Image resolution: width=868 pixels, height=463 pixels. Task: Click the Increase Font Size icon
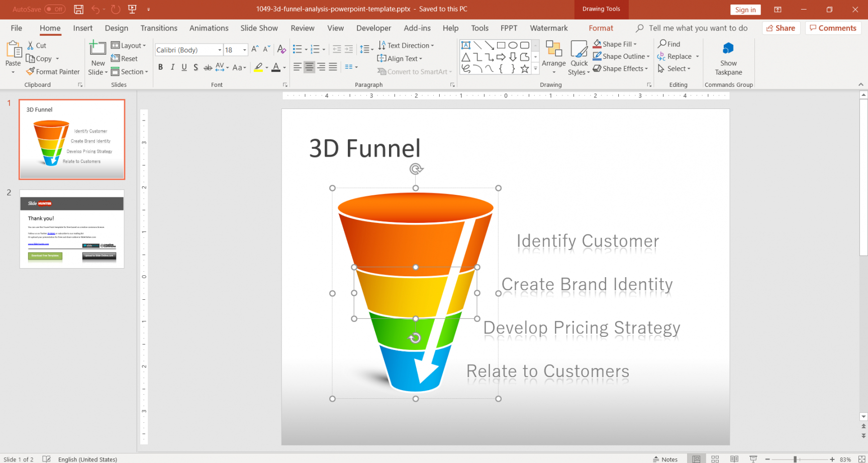pos(255,49)
